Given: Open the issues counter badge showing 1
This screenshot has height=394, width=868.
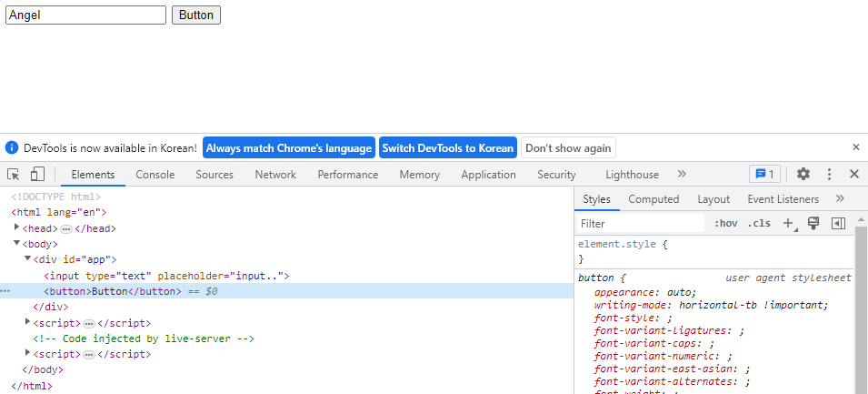Looking at the screenshot, I should click(764, 174).
